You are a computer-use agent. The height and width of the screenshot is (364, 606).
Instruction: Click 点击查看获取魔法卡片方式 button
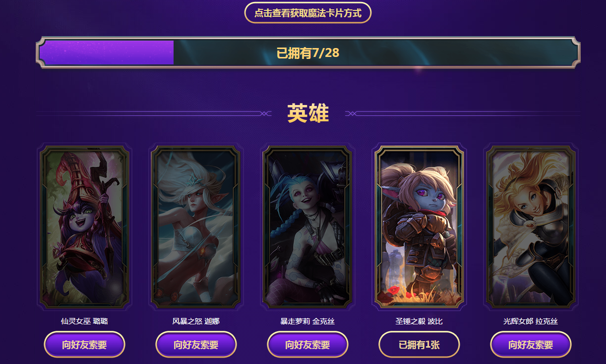point(307,13)
